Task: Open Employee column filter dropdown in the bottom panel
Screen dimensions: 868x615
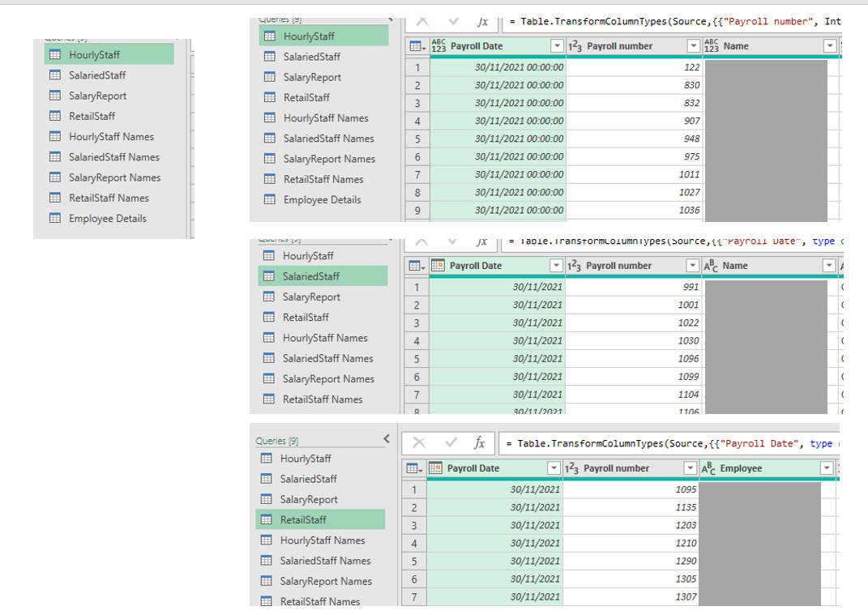Action: [x=827, y=468]
